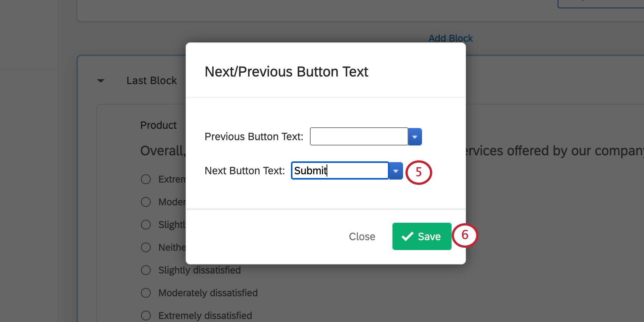Click the Product label above the question
The width and height of the screenshot is (644, 322).
[158, 125]
